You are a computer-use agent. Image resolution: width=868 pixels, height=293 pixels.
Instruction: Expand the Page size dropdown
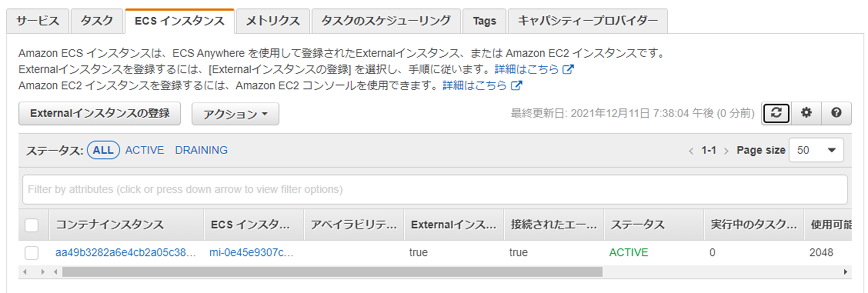tap(816, 150)
